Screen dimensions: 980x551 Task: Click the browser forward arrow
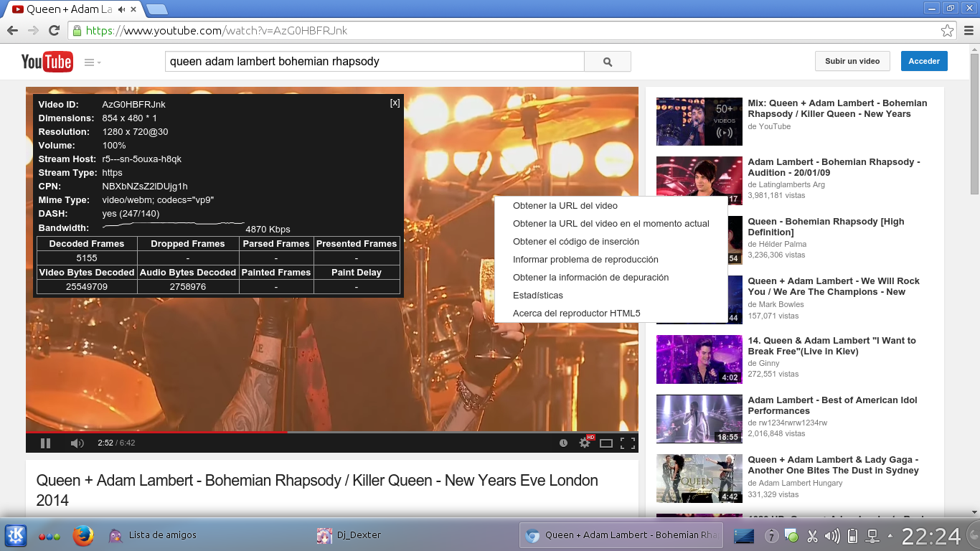click(33, 31)
